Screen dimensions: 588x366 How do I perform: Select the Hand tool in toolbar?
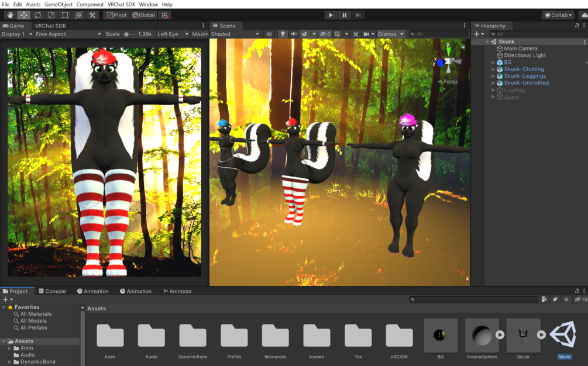click(10, 15)
